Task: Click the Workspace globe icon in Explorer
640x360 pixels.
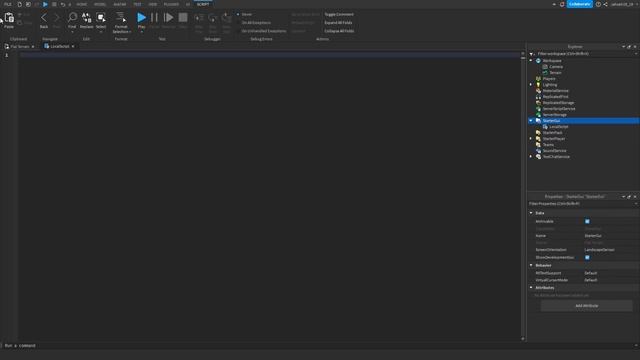Action: tap(538, 60)
